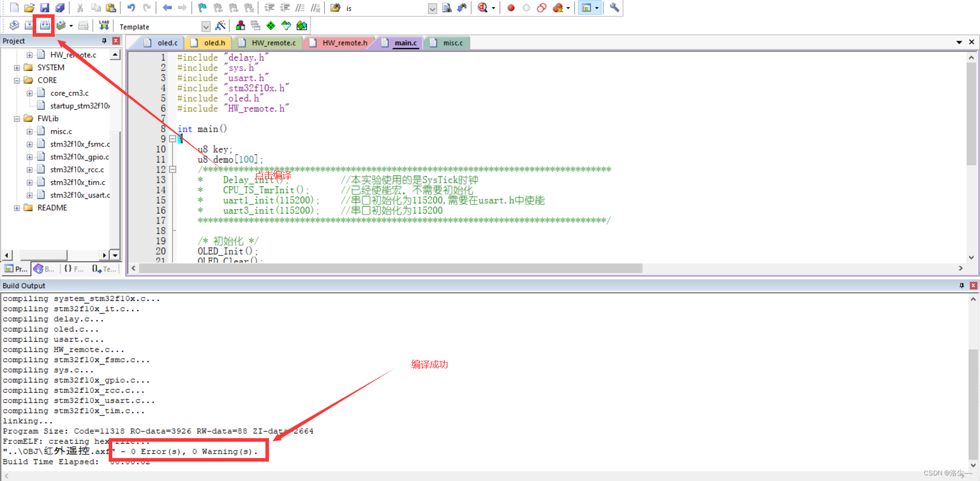Kill all breakpoints with the red X icon
The height and width of the screenshot is (481, 980).
coord(558,8)
